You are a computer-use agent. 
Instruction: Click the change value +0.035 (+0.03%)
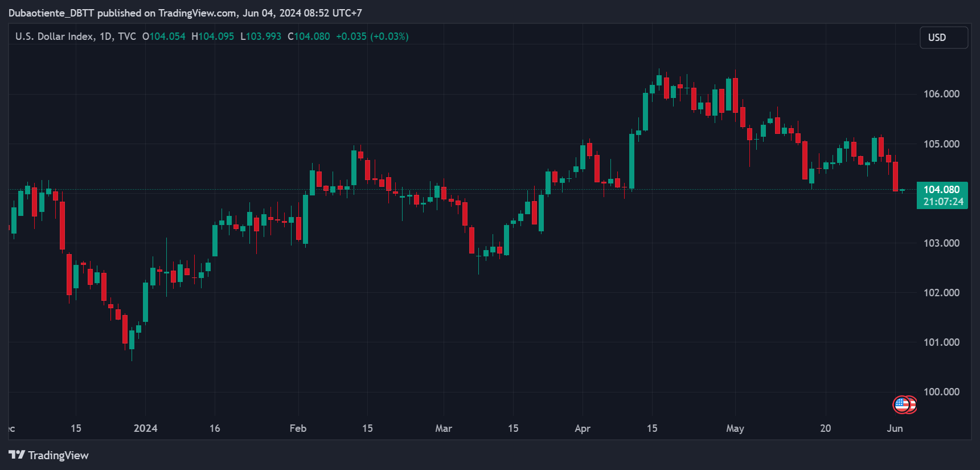click(x=372, y=36)
